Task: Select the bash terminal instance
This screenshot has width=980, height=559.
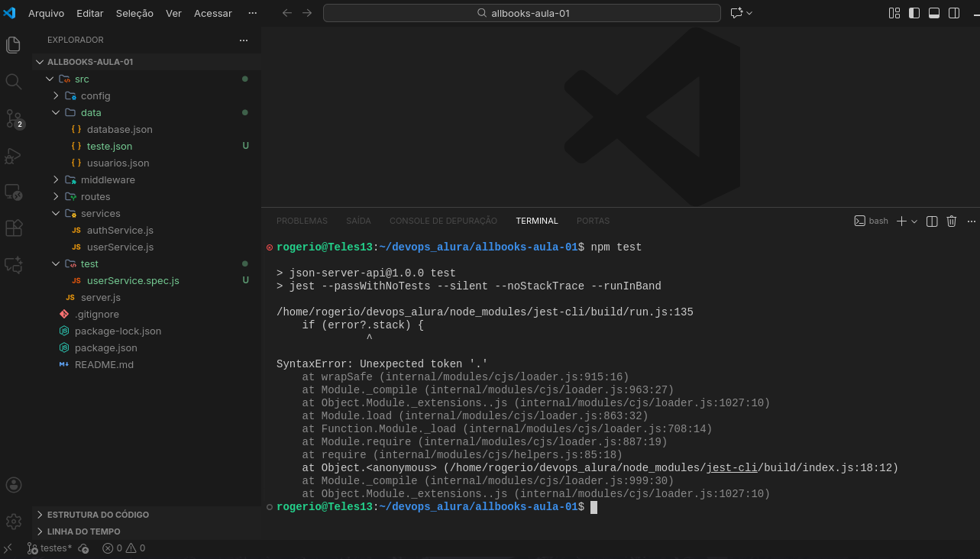Action: coord(872,221)
